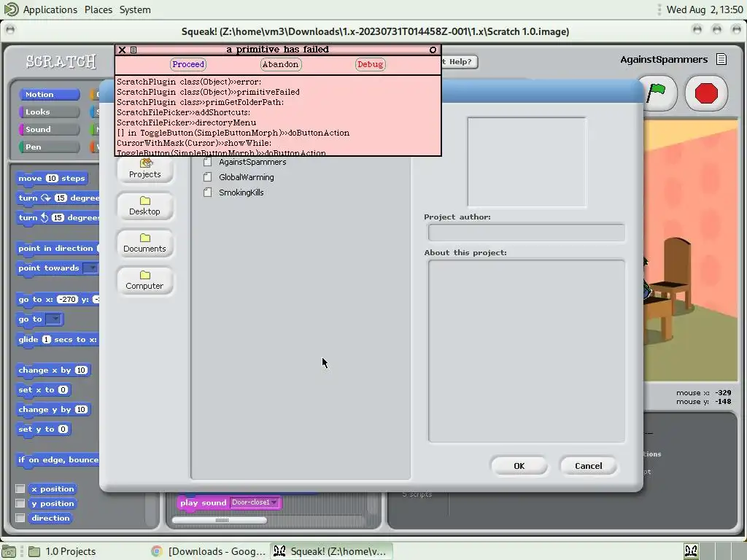Click the Proceed button
Image resolution: width=747 pixels, height=560 pixels.
click(188, 64)
